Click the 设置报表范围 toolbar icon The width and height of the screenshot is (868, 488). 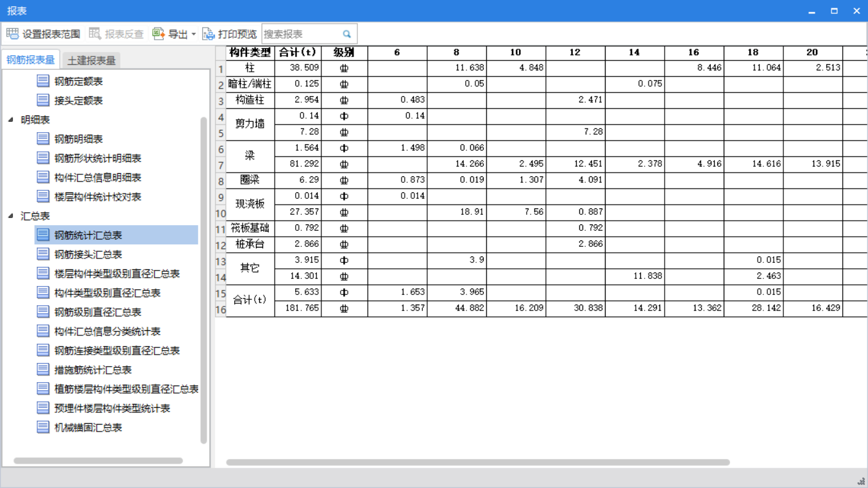(12, 34)
